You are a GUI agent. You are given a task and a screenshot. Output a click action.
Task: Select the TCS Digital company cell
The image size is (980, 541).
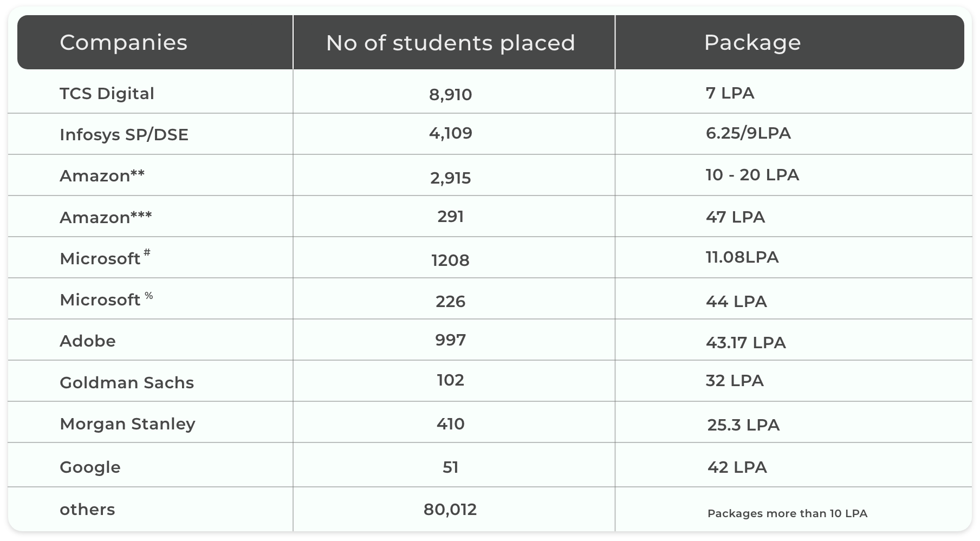(x=107, y=94)
